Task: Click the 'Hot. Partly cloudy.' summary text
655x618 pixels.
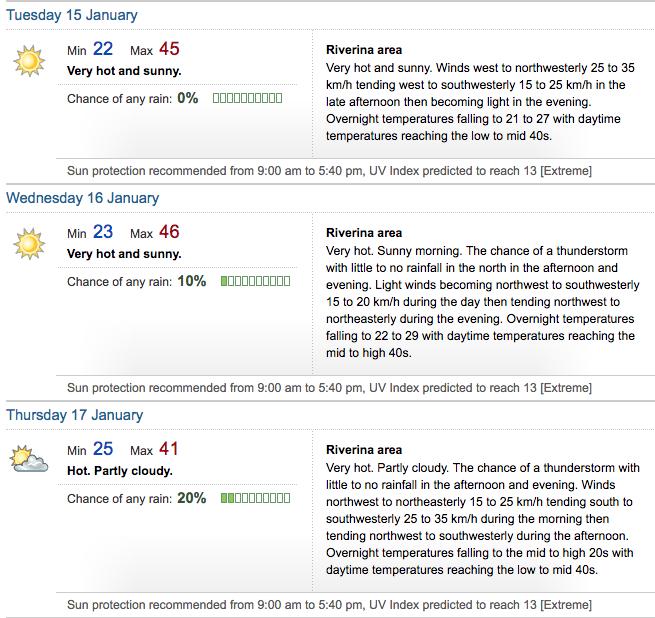Action: [x=120, y=471]
